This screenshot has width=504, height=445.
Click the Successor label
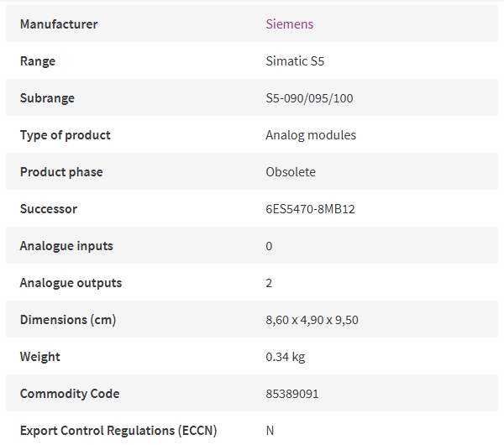49,209
